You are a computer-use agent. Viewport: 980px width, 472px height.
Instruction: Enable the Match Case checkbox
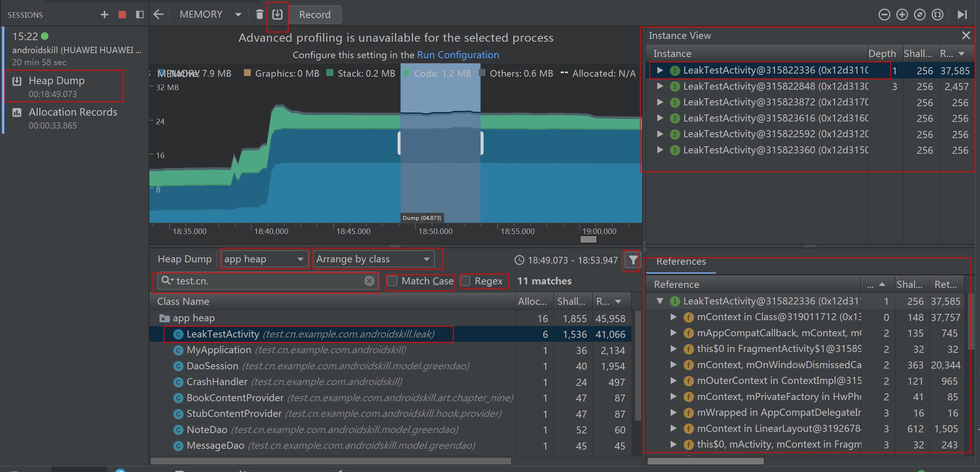tap(392, 281)
